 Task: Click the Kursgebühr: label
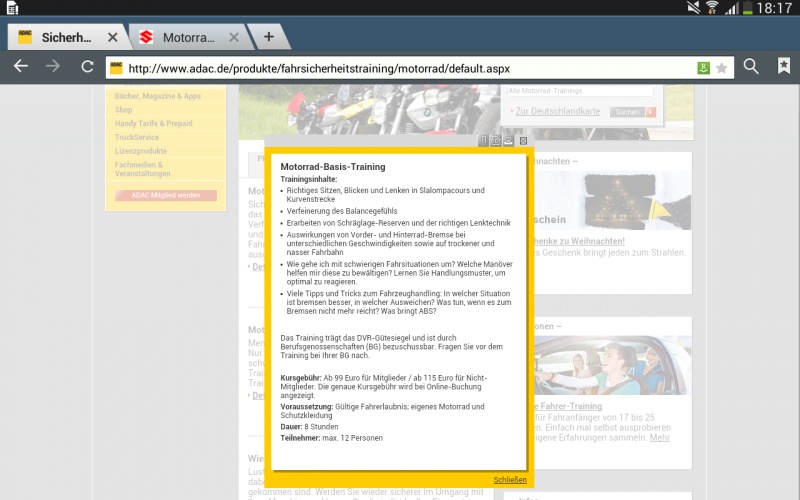(x=301, y=378)
